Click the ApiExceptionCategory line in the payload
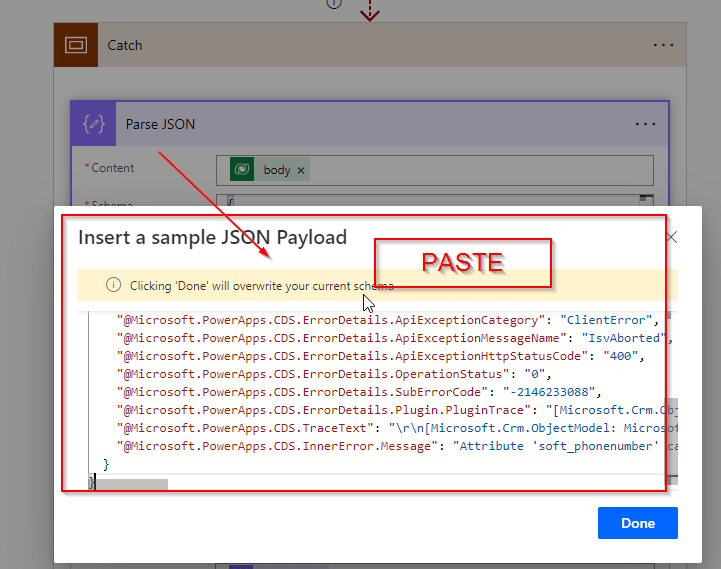Image resolution: width=721 pixels, height=569 pixels. (x=388, y=320)
